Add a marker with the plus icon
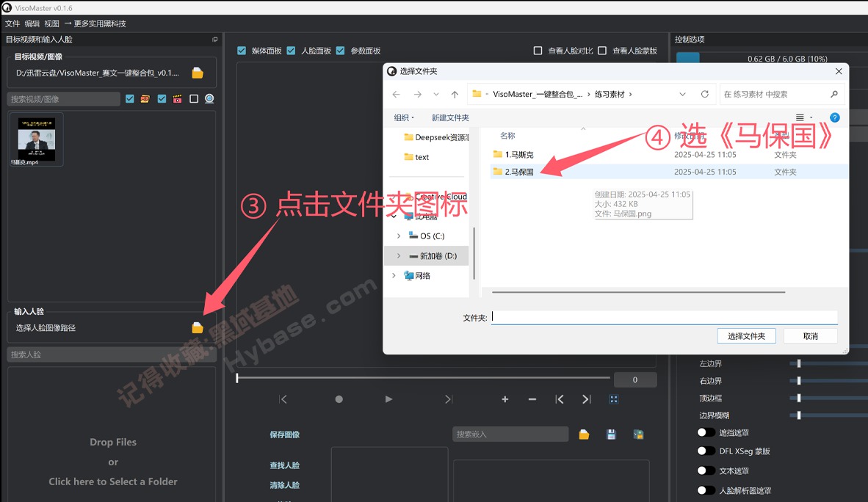The height and width of the screenshot is (502, 868). tap(504, 399)
